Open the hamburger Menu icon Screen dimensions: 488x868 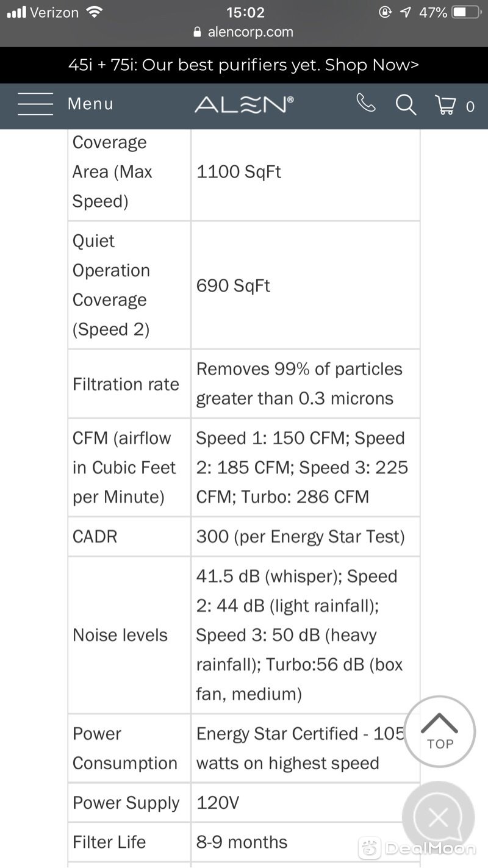[x=35, y=104]
